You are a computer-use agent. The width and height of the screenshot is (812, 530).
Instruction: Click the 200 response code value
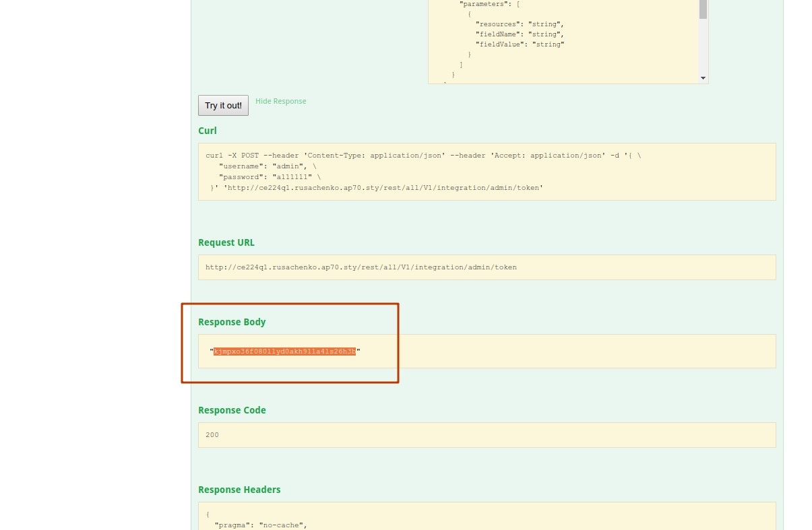(x=212, y=435)
